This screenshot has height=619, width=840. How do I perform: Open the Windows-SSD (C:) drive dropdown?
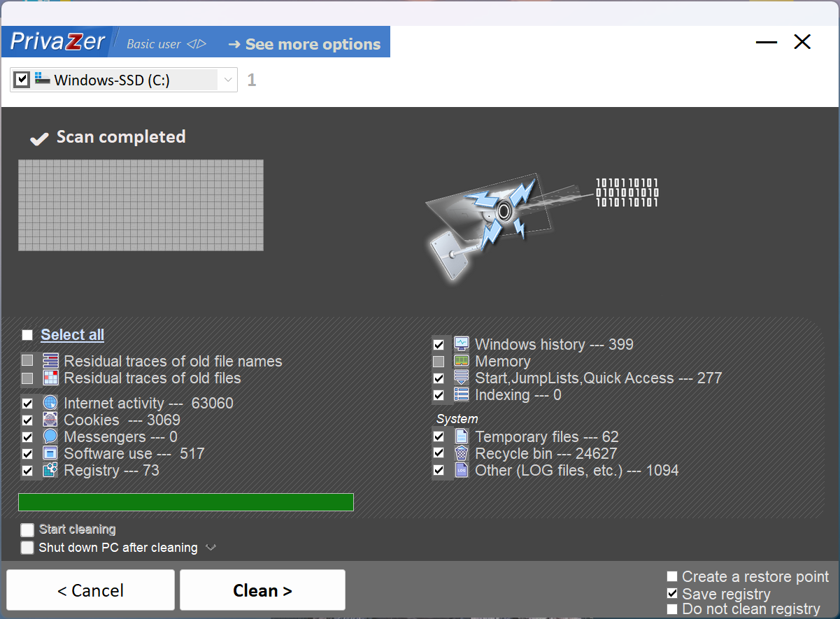pyautogui.click(x=227, y=80)
